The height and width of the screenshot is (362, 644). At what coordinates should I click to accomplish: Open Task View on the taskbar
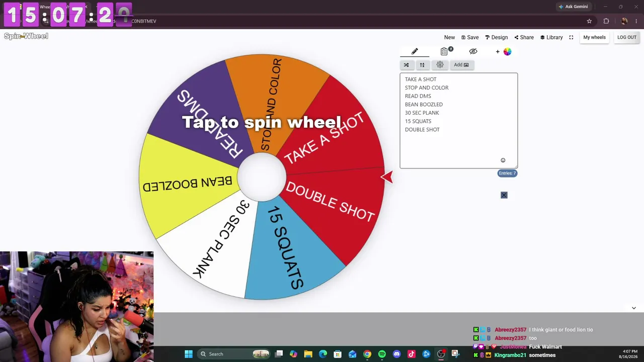pyautogui.click(x=279, y=354)
